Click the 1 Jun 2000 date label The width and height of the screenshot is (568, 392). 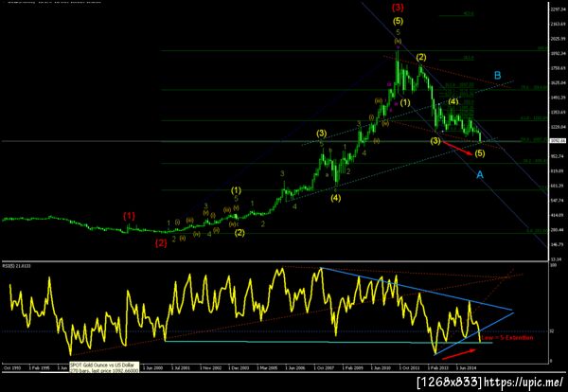[152, 367]
